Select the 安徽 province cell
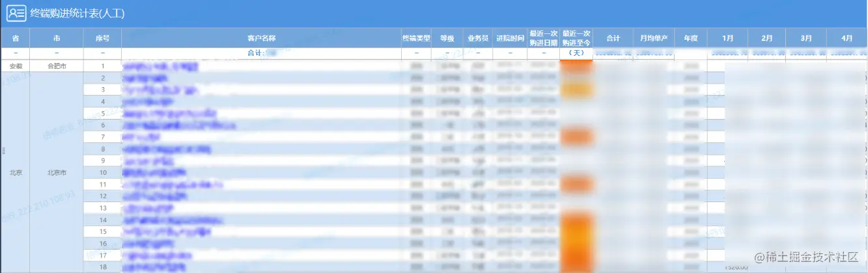The width and height of the screenshot is (868, 273). (16, 66)
